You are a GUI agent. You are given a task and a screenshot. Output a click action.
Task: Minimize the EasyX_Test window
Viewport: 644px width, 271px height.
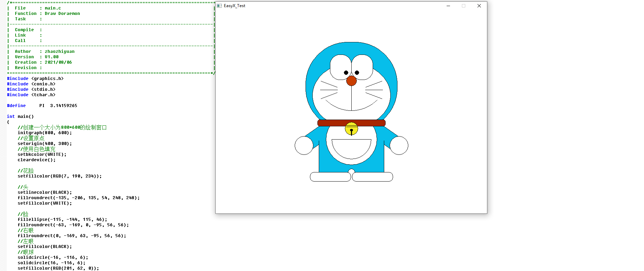point(448,6)
